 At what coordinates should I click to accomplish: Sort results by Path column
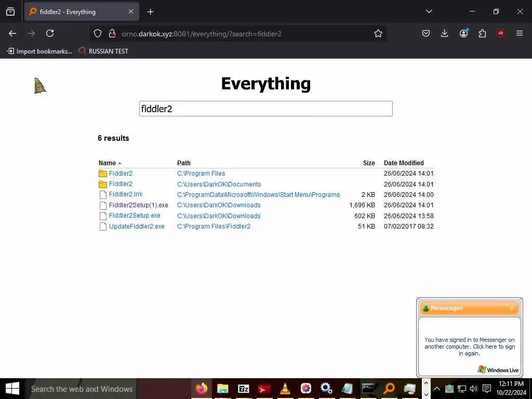[183, 163]
